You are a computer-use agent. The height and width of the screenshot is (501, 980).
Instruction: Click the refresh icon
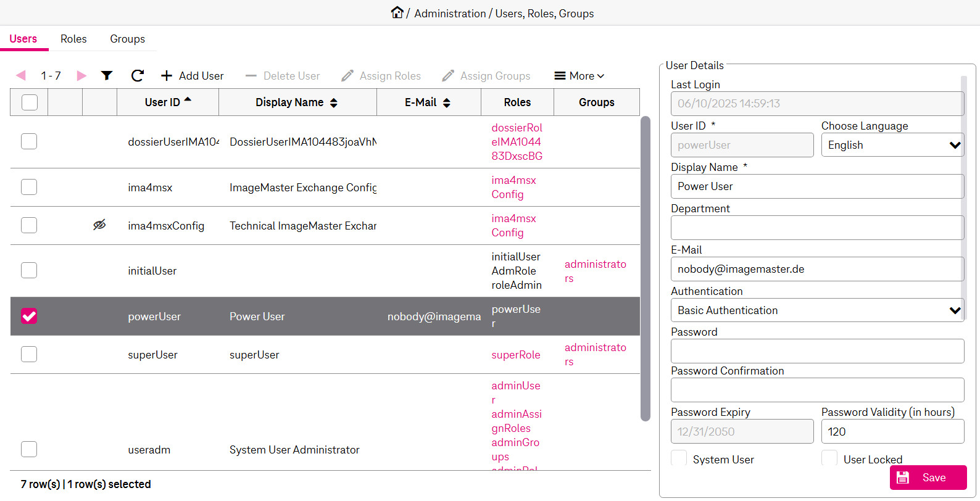tap(138, 75)
